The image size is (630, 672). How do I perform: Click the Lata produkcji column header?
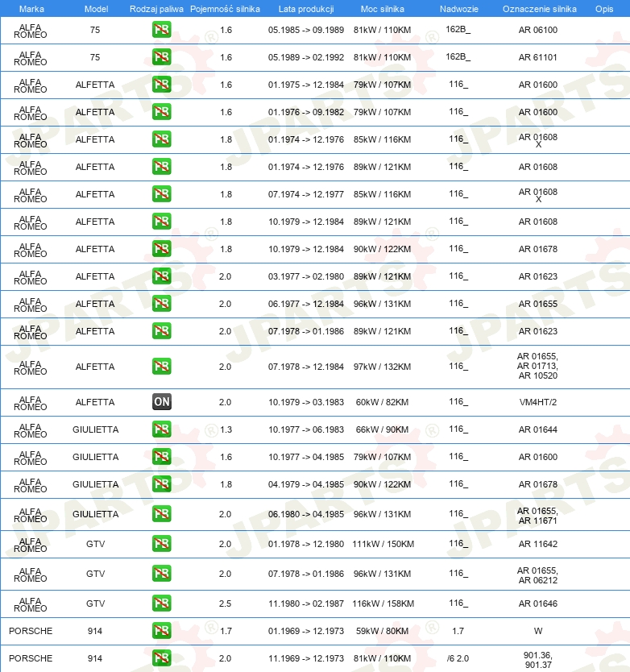(306, 9)
